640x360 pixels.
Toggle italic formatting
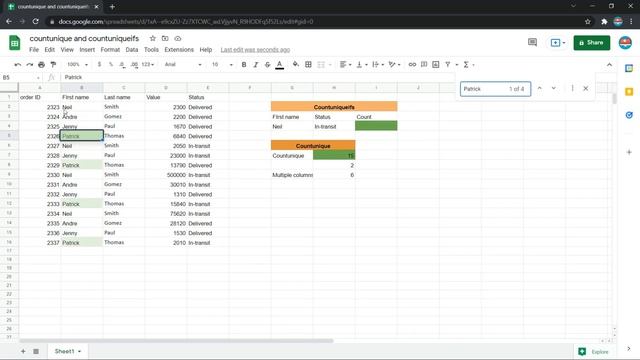point(256,64)
